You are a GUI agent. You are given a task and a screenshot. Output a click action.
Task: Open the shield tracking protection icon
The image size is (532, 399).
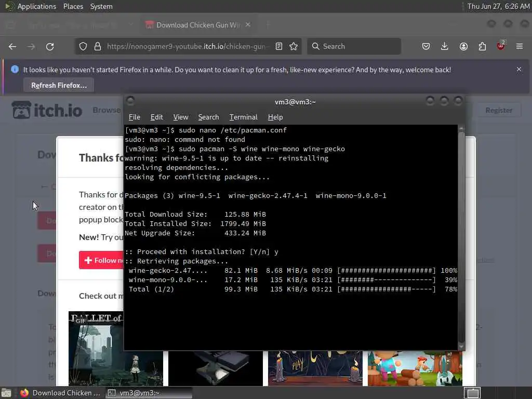click(83, 46)
